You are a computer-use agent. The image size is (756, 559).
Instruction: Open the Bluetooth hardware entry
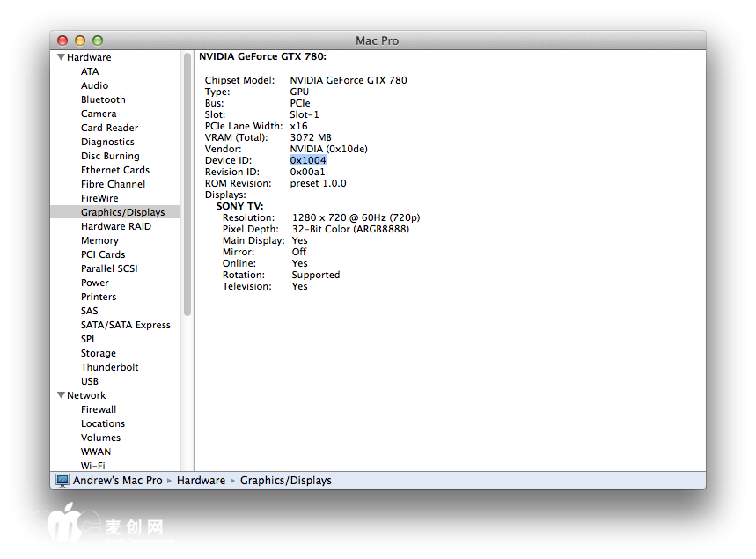point(103,99)
